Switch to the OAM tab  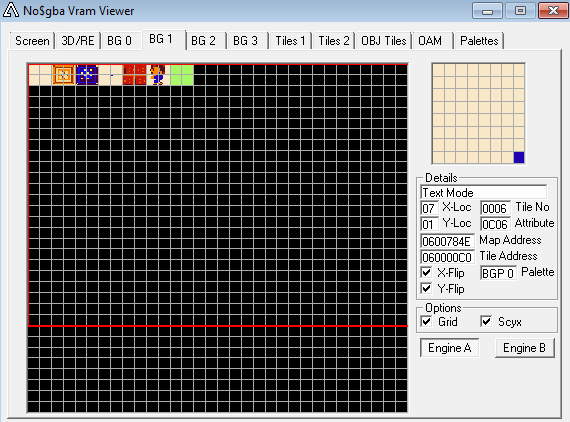click(430, 41)
